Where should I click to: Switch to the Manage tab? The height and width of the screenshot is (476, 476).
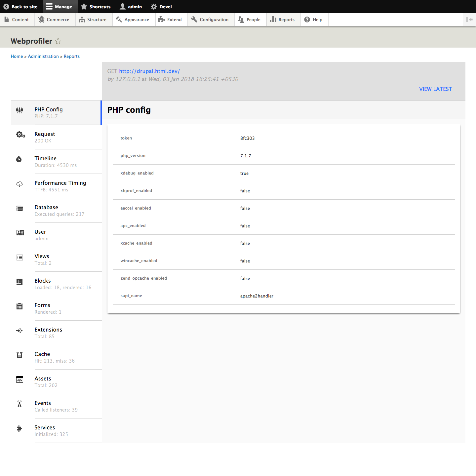tap(60, 6)
